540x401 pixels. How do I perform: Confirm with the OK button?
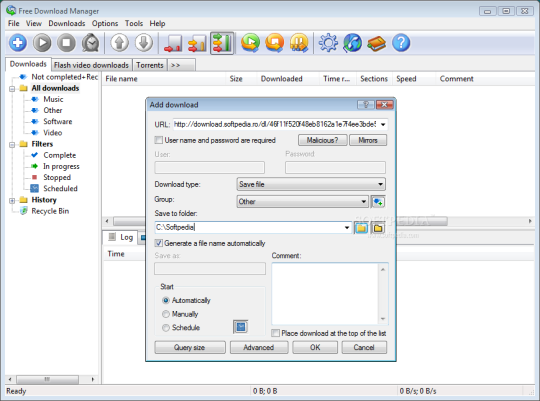(315, 347)
